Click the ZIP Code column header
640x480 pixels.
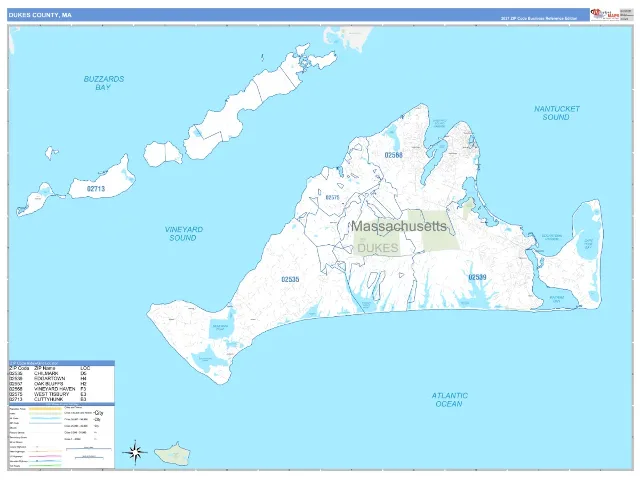point(19,368)
